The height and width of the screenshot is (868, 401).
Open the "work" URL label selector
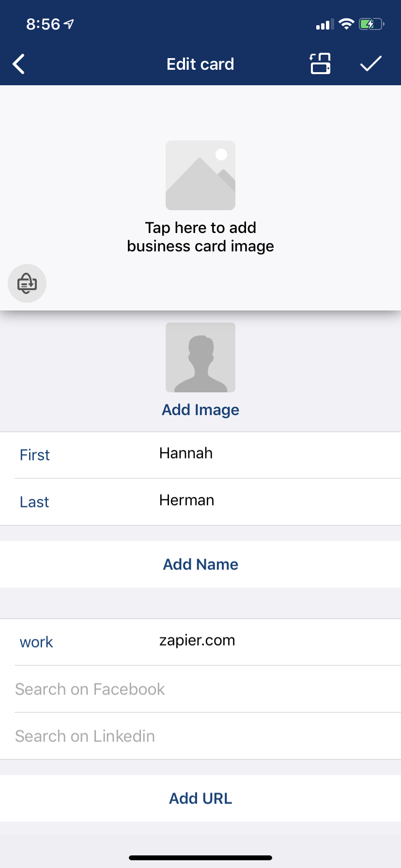pos(36,642)
